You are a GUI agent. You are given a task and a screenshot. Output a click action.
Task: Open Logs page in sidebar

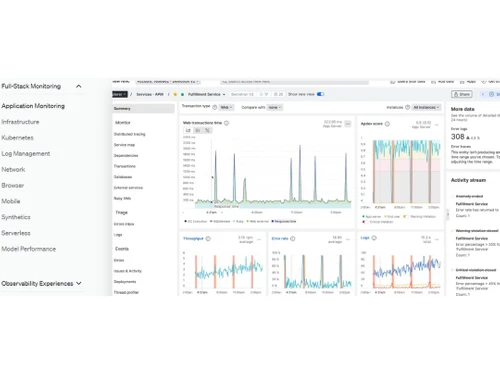tap(118, 235)
